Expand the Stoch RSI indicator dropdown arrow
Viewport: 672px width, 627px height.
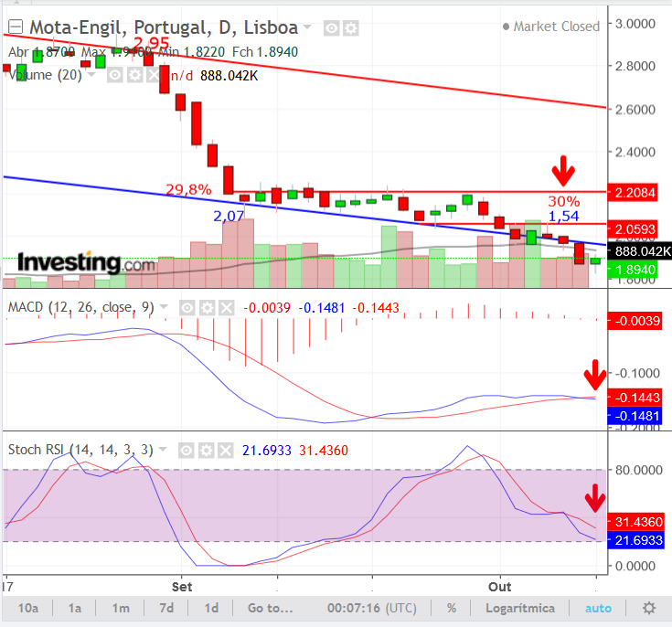[163, 450]
